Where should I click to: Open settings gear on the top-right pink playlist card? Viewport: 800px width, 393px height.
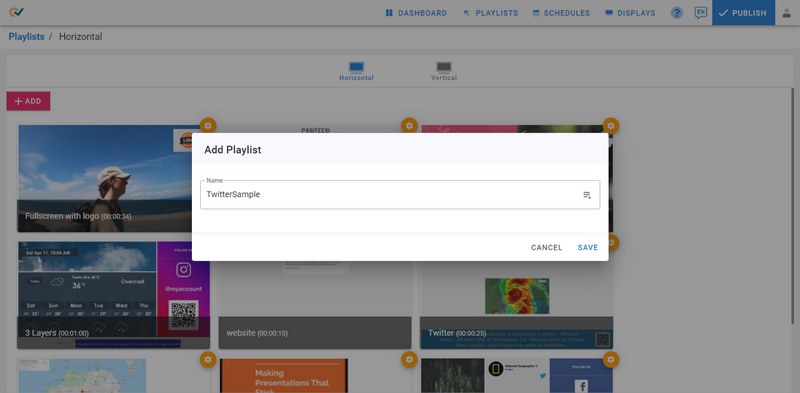tap(611, 126)
